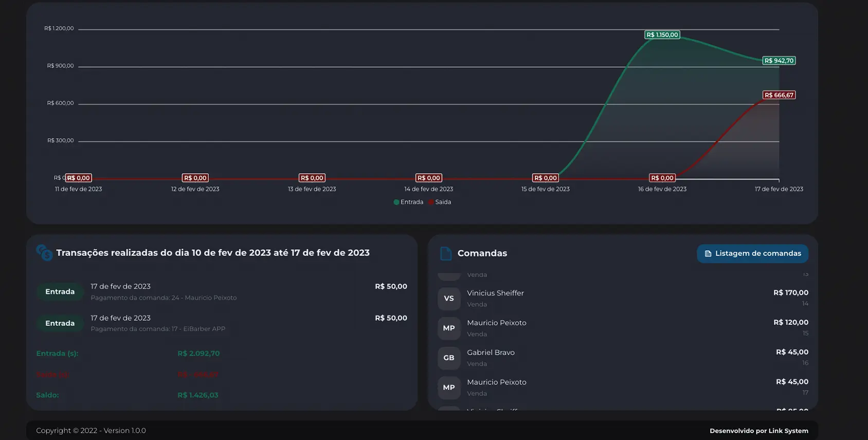868x440 pixels.
Task: Select the axis date 14 de fev de 2023
Action: point(429,189)
